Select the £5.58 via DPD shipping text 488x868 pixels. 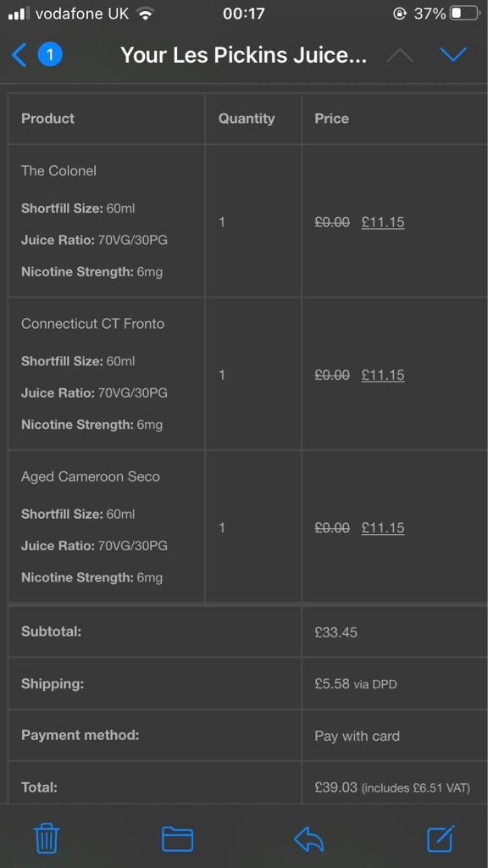click(356, 684)
